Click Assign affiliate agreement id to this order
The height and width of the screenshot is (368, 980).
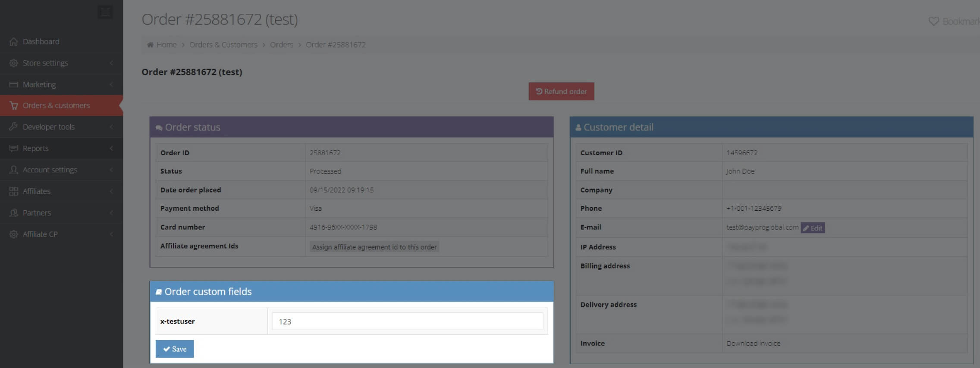[374, 247]
